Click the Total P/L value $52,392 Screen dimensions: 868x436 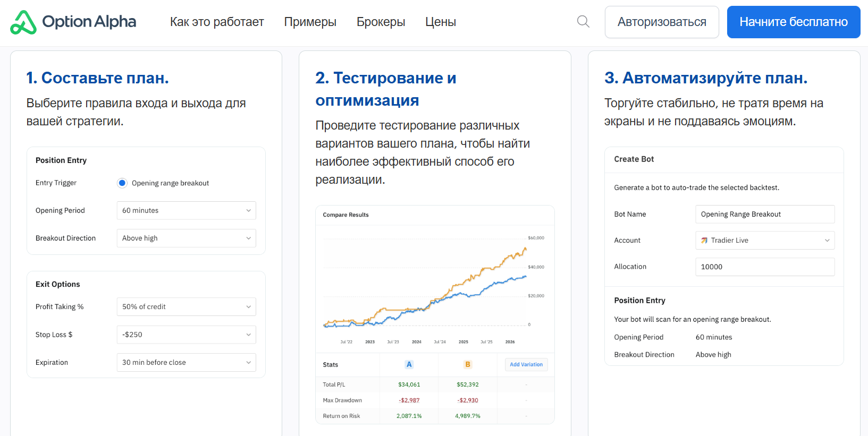coord(468,384)
